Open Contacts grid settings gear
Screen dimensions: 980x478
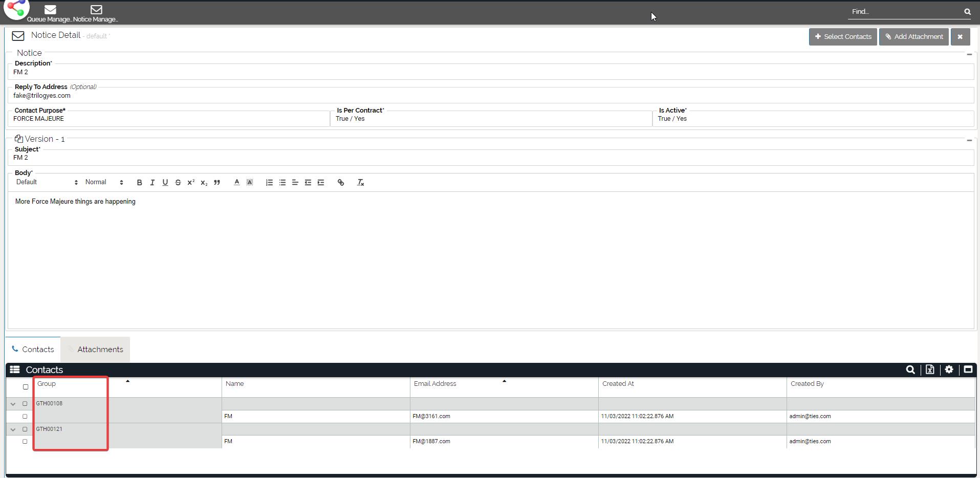click(x=949, y=370)
